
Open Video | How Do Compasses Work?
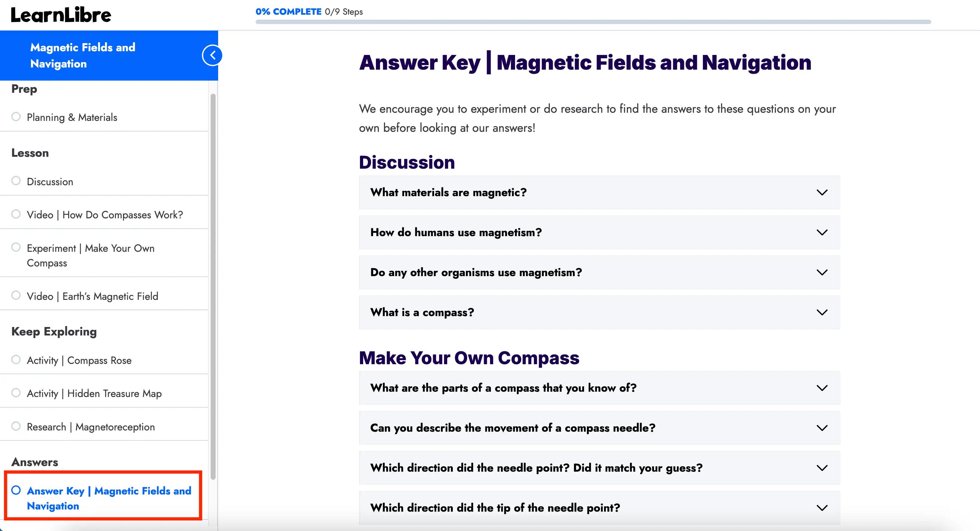click(x=105, y=215)
